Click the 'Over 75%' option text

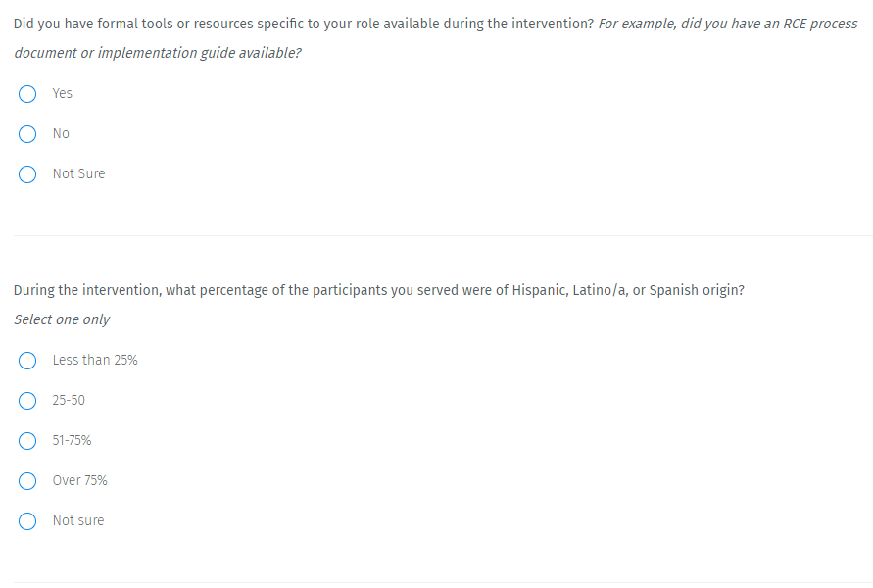[79, 481]
